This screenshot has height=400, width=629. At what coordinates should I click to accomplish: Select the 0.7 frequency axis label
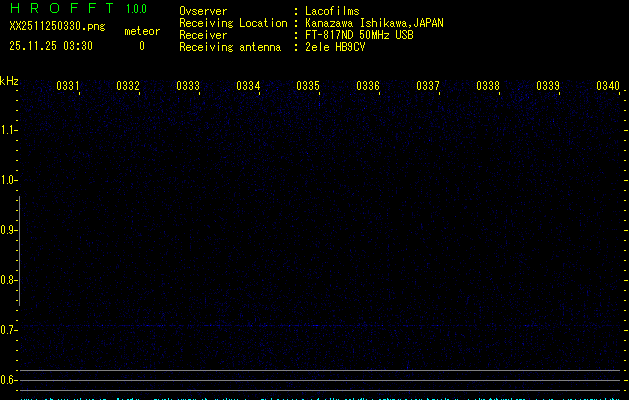pyautogui.click(x=9, y=330)
